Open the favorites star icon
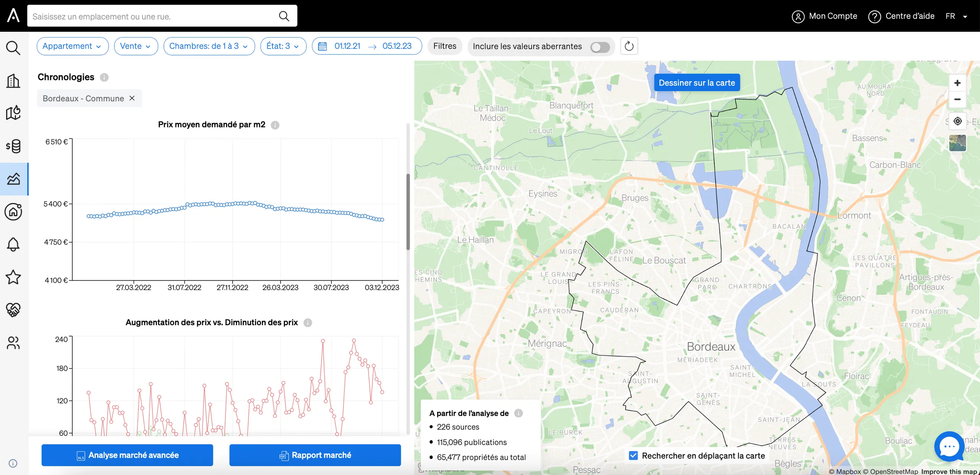Image resolution: width=980 pixels, height=475 pixels. [x=13, y=277]
